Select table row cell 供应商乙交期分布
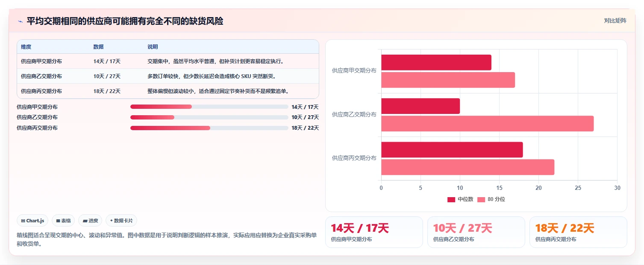The width and height of the screenshot is (644, 265). (x=41, y=76)
